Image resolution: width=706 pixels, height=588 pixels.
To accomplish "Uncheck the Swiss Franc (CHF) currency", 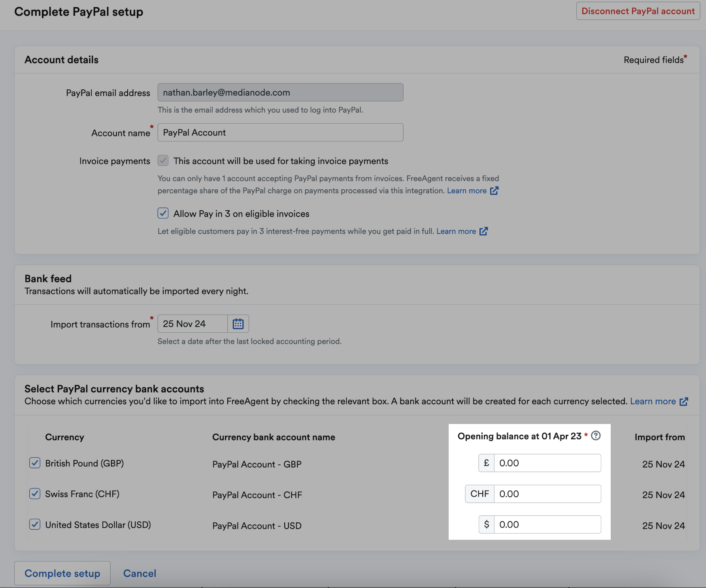I will tap(35, 494).
